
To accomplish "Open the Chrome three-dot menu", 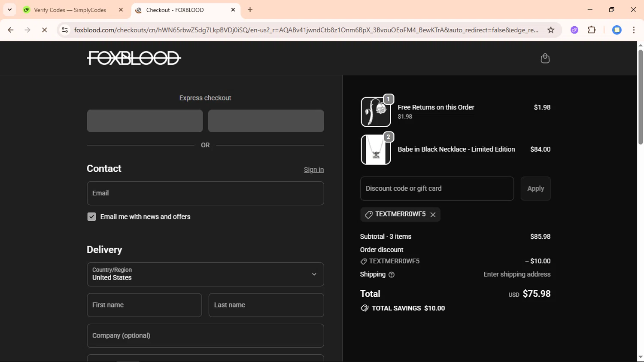I will tap(634, 30).
